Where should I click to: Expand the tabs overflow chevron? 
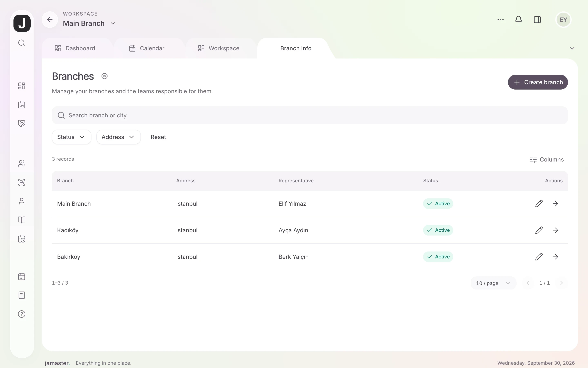pyautogui.click(x=572, y=48)
